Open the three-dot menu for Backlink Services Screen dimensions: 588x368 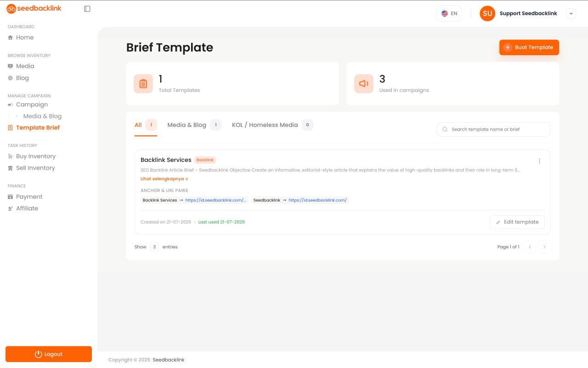(539, 161)
